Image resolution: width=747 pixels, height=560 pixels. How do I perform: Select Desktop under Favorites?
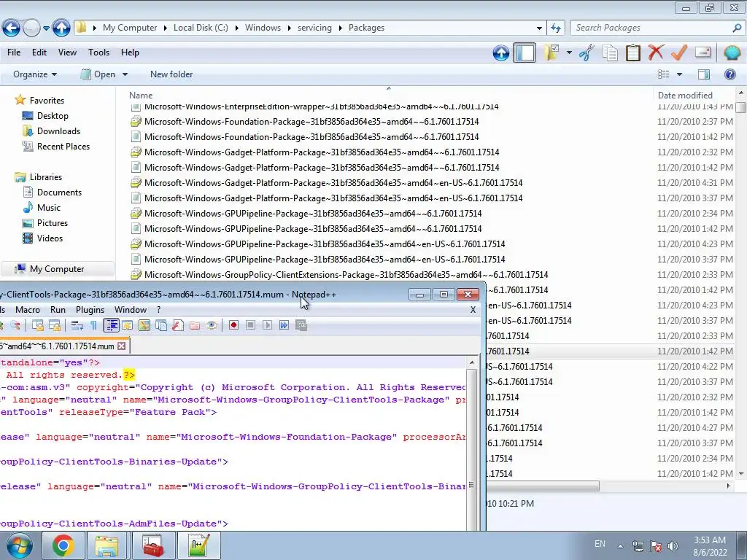pyautogui.click(x=53, y=116)
